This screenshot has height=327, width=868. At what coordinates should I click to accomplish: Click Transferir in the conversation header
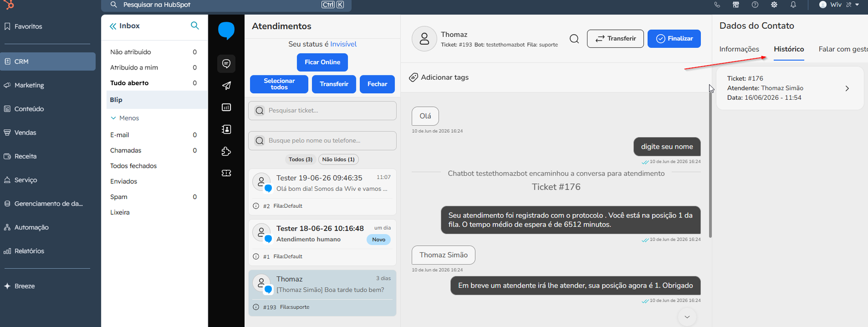click(x=615, y=39)
